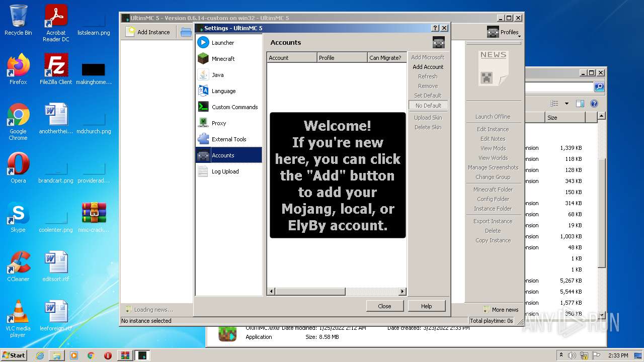This screenshot has width=644, height=362.
Task: Select the mmc-crack WinRAR archive icon
Action: (x=94, y=217)
